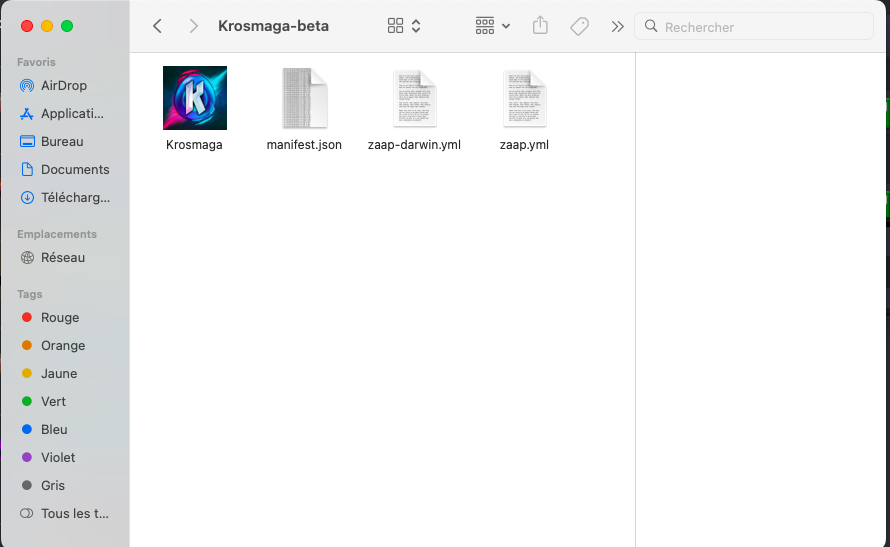Select the zaap.yml document icon

tap(524, 98)
